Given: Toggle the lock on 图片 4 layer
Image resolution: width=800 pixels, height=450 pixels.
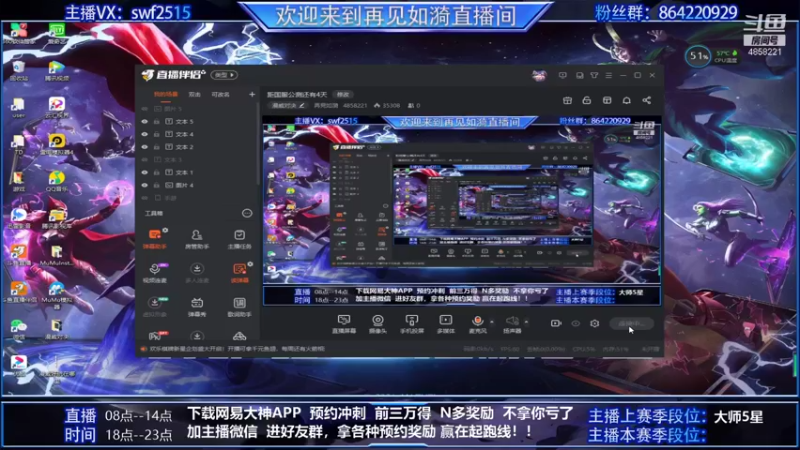Looking at the screenshot, I should [x=157, y=185].
